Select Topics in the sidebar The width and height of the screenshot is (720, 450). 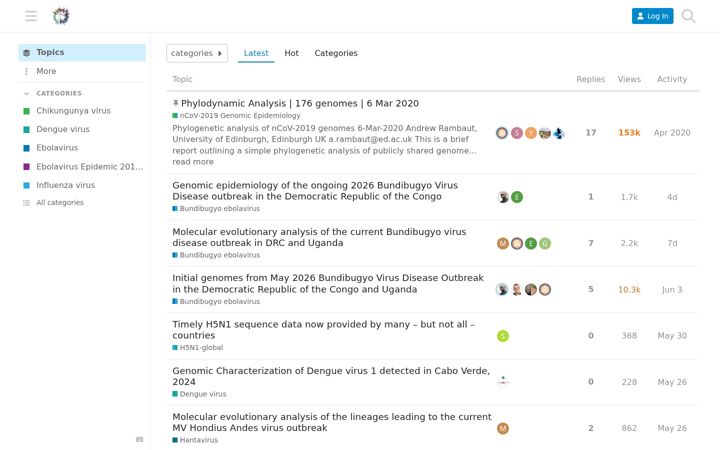[x=82, y=52]
